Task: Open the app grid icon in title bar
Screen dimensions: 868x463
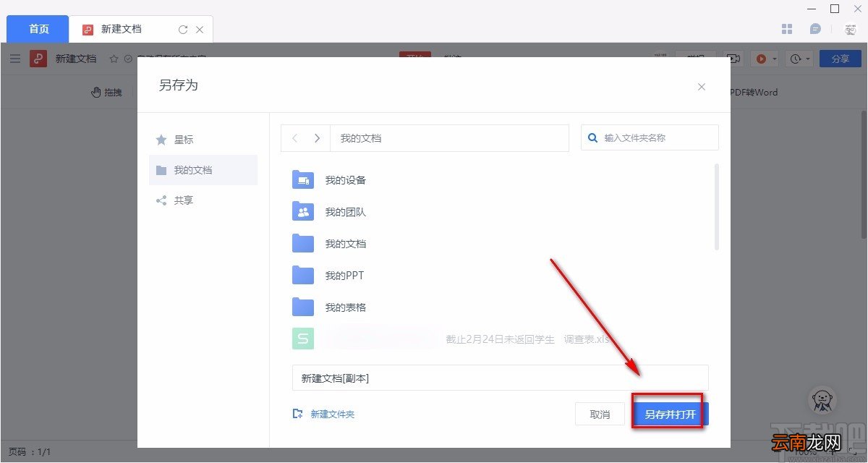Action: point(787,29)
